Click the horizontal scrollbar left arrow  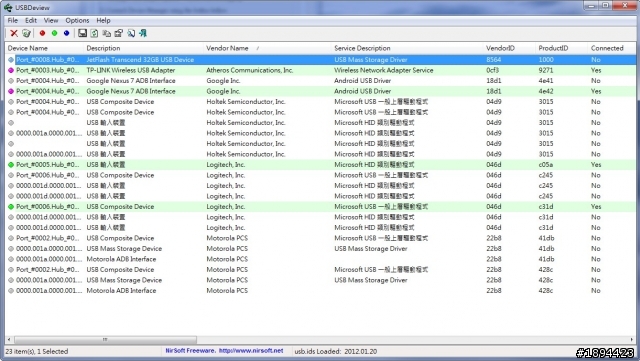click(9, 340)
